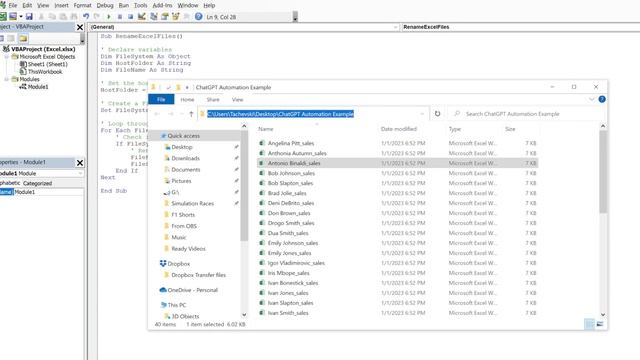The width and height of the screenshot is (640, 360).
Task: Open Project Explorer from the toolbar icon
Action: click(x=153, y=17)
